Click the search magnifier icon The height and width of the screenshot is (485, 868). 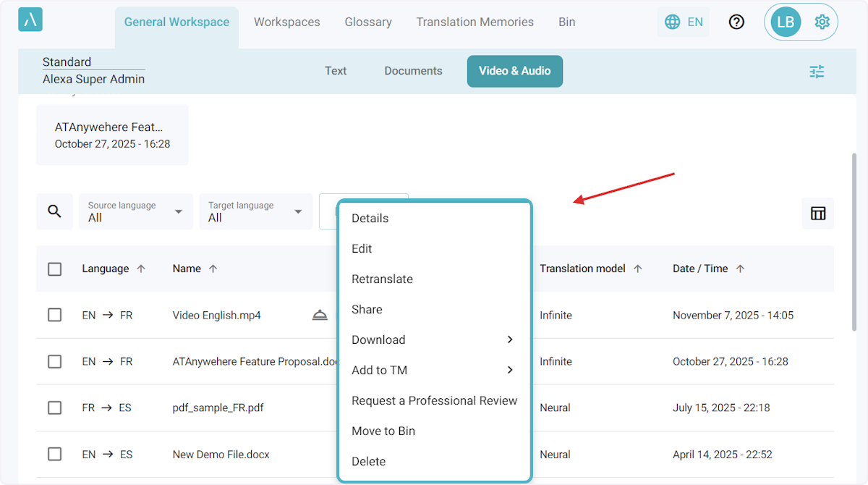[x=54, y=211]
